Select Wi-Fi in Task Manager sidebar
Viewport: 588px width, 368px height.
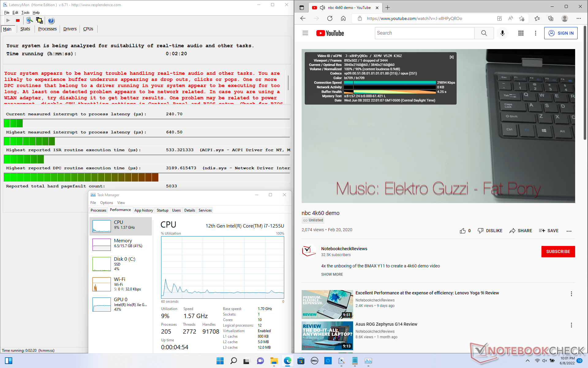click(x=121, y=284)
